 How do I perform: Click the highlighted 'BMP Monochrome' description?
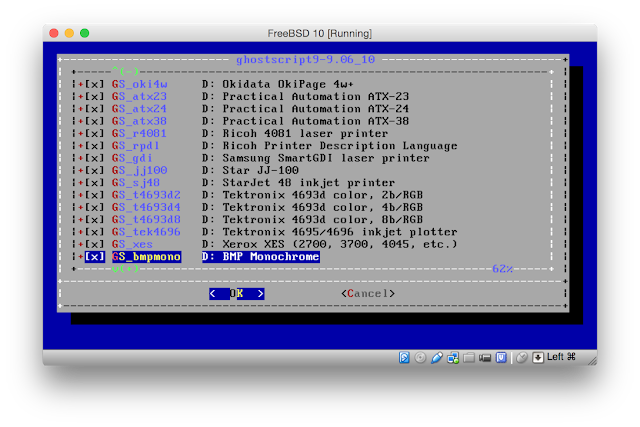click(271, 256)
